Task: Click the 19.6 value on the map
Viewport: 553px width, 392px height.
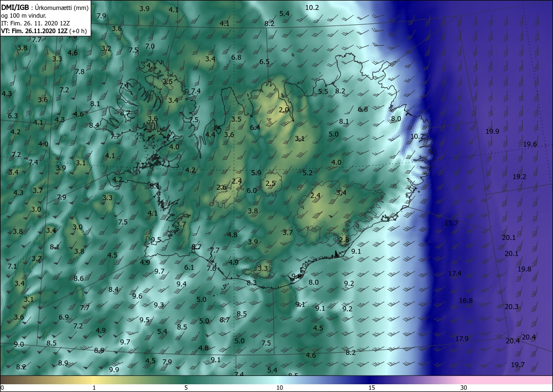Action: click(x=530, y=144)
